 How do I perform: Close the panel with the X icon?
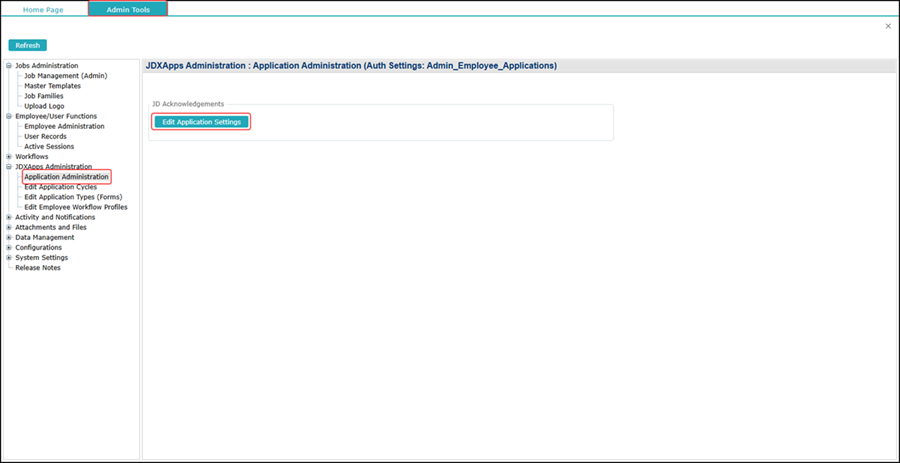click(x=888, y=26)
